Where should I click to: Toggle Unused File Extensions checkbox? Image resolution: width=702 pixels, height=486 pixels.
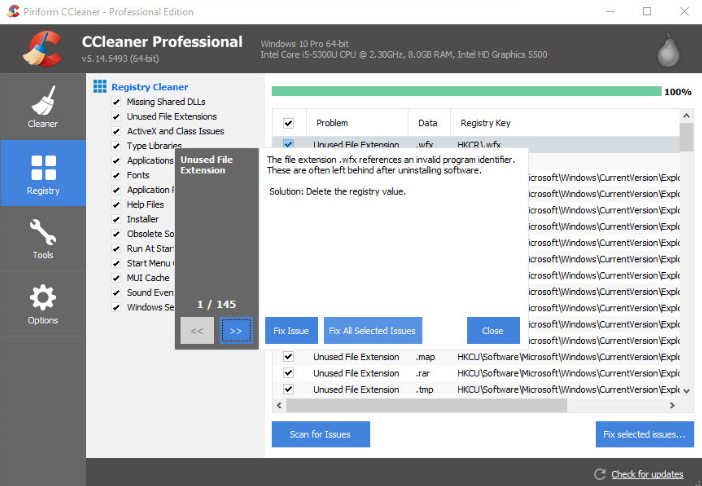tap(116, 117)
